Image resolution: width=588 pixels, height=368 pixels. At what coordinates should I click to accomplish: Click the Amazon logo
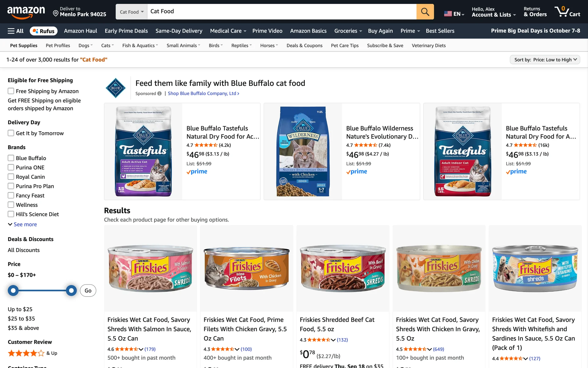click(x=26, y=12)
